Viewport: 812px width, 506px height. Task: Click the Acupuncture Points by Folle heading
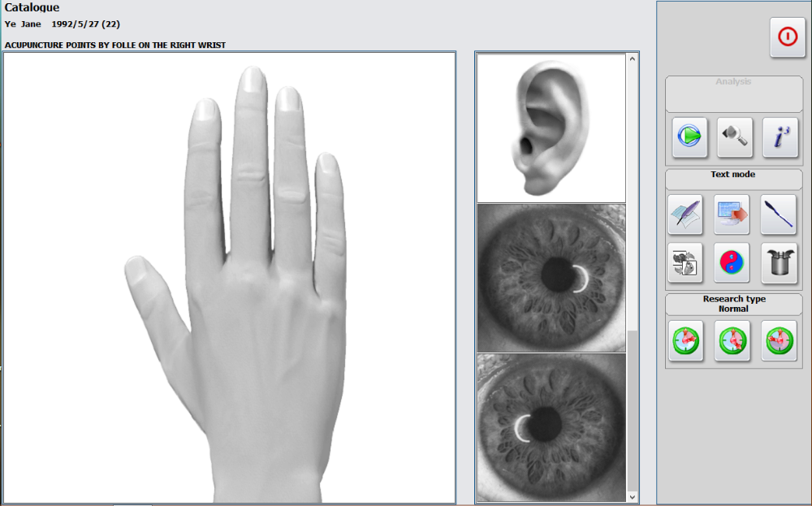(115, 45)
